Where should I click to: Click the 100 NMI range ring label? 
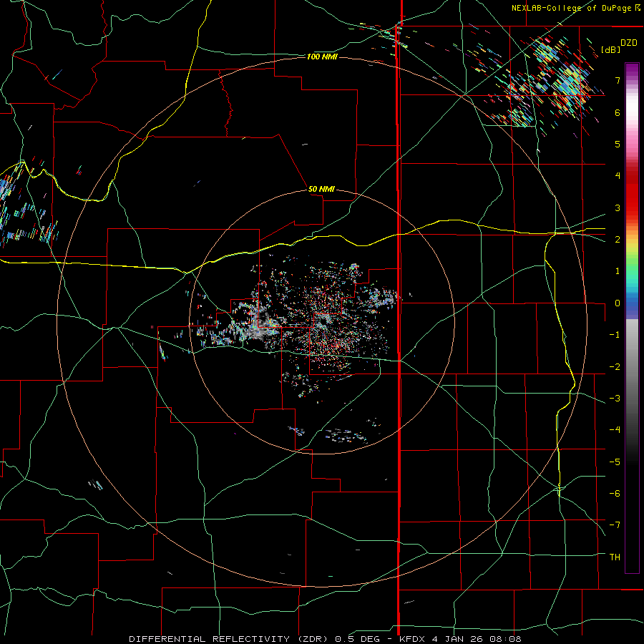click(322, 57)
